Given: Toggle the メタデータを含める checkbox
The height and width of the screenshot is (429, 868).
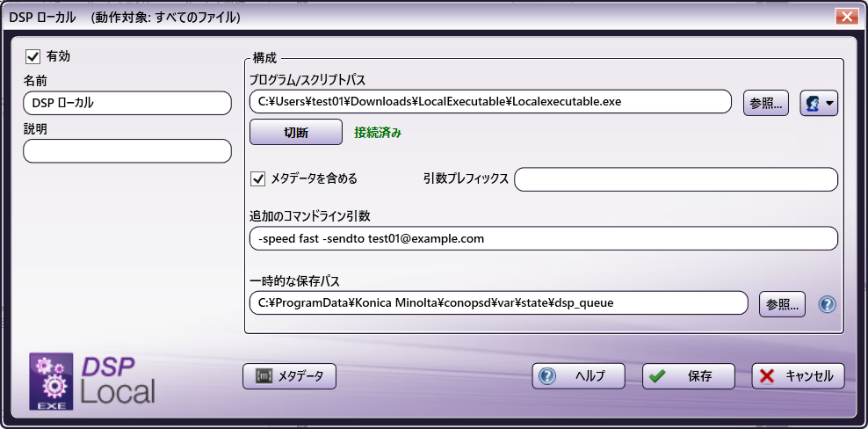Looking at the screenshot, I should click(x=258, y=179).
